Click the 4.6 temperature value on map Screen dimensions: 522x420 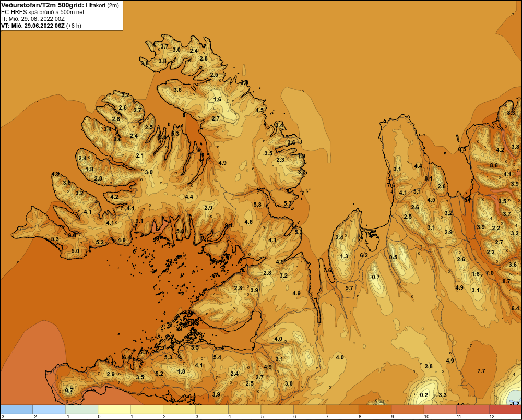click(x=248, y=222)
